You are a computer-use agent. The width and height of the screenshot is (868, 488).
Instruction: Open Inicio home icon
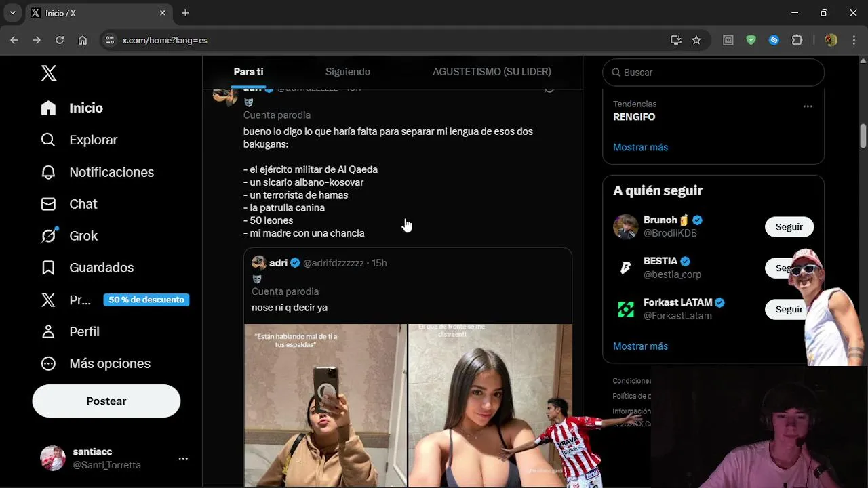(x=48, y=108)
